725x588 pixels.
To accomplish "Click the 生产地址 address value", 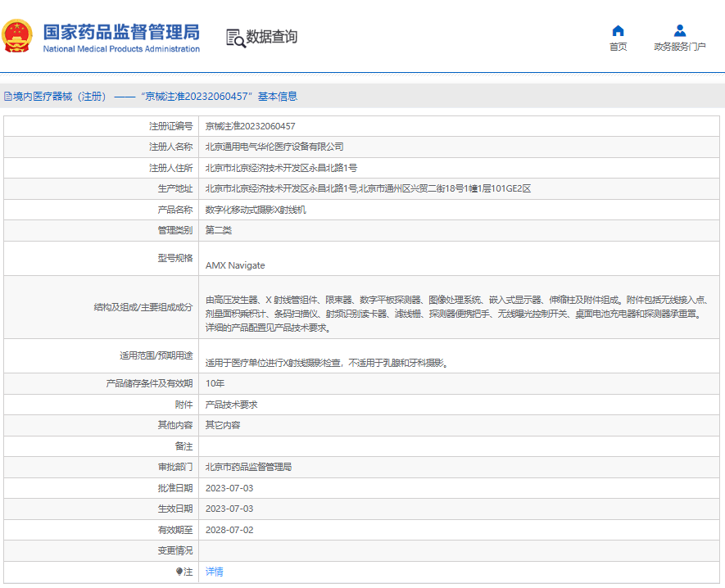I will [x=368, y=188].
